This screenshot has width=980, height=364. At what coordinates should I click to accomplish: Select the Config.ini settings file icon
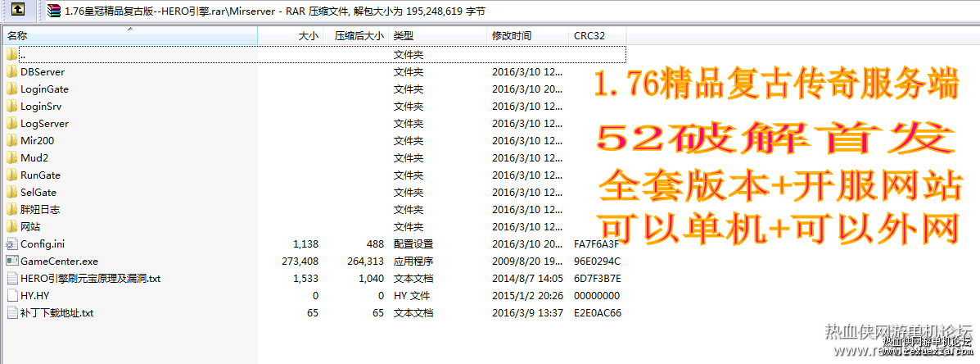(12, 243)
